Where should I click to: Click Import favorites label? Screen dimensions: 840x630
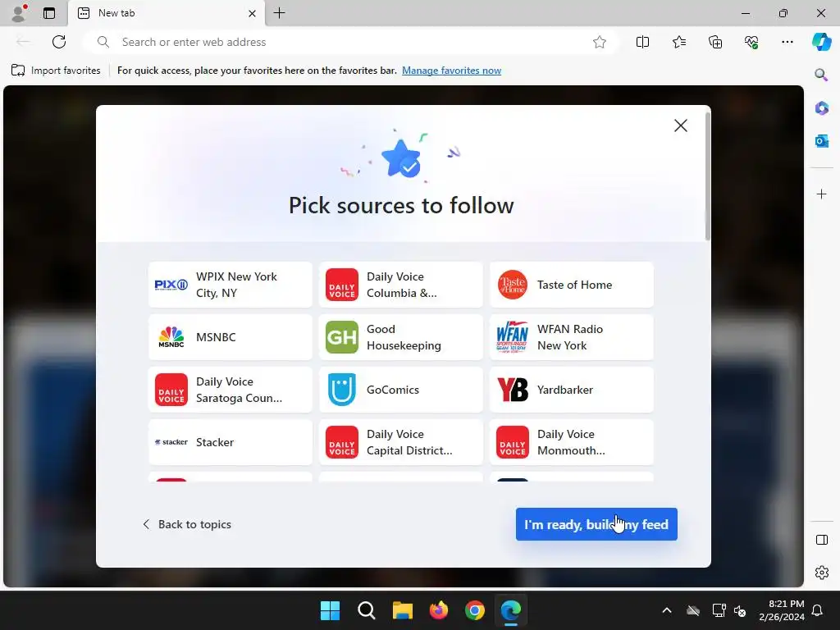pyautogui.click(x=66, y=71)
